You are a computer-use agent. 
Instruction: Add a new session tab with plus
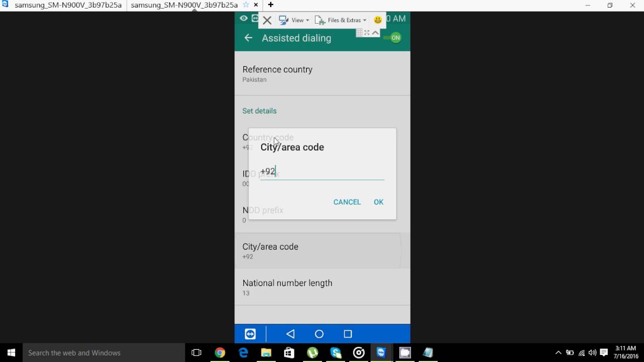point(271,5)
